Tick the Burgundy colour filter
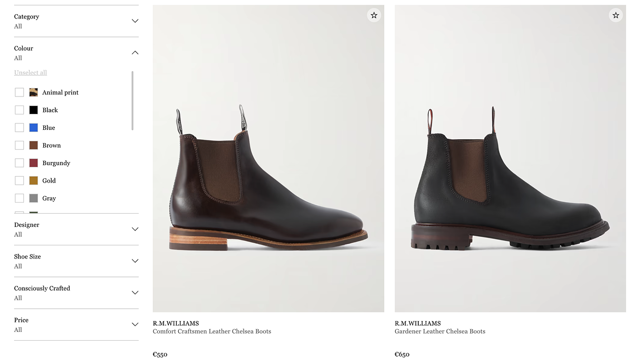The image size is (633, 364). 20,162
